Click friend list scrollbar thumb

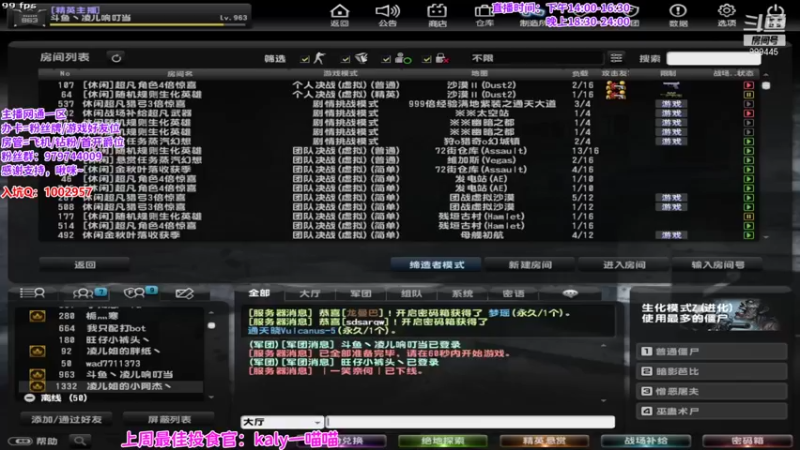click(211, 326)
